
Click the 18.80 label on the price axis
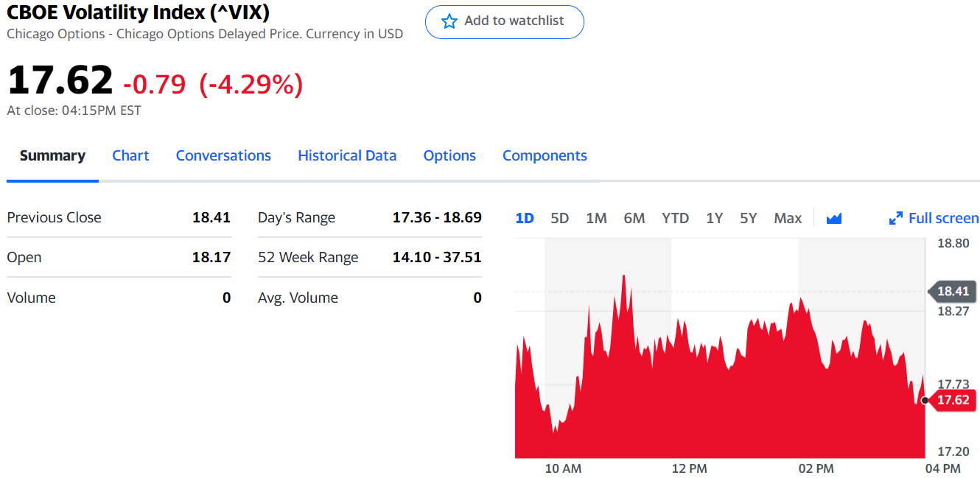click(x=953, y=243)
